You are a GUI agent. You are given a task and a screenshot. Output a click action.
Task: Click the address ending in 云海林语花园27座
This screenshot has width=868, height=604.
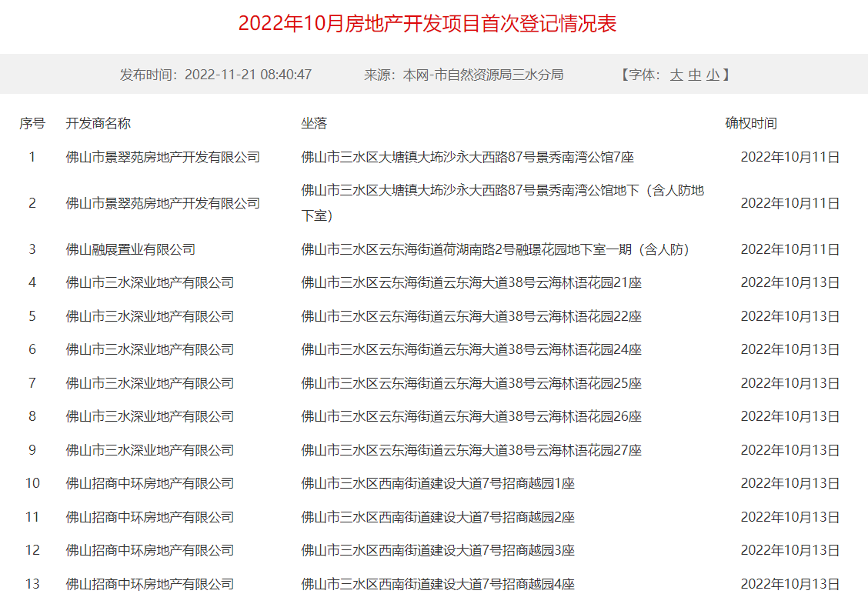click(x=471, y=450)
